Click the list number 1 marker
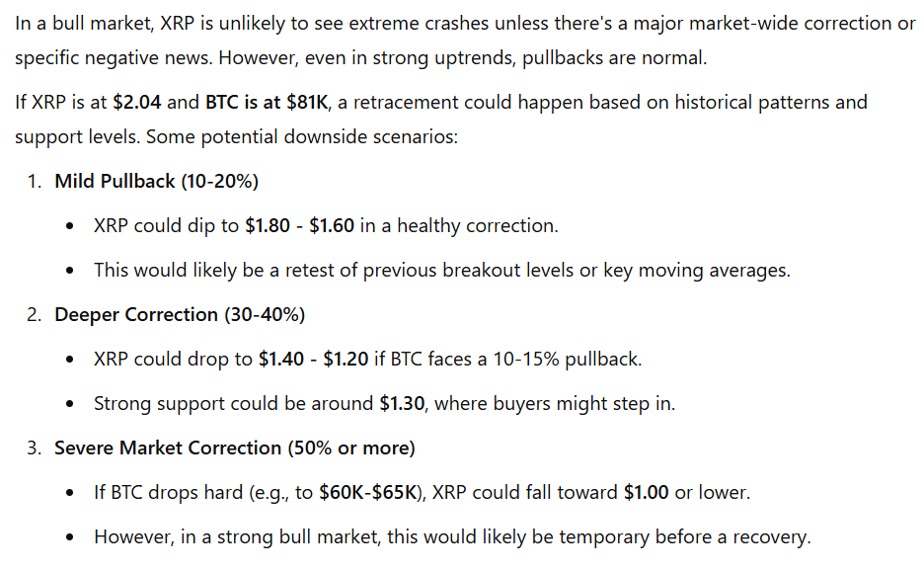Image resolution: width=924 pixels, height=570 pixels. click(x=35, y=181)
